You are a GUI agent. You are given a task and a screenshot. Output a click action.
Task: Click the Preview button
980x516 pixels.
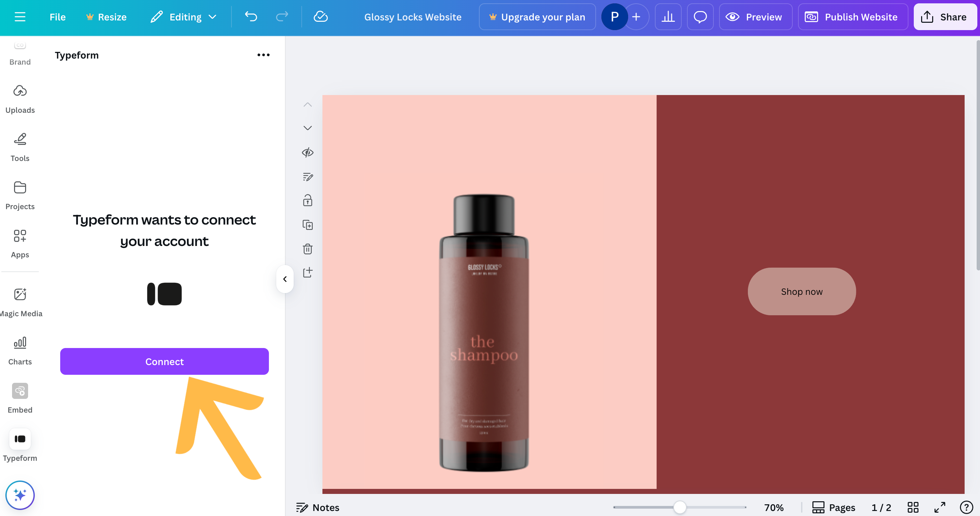click(x=756, y=17)
